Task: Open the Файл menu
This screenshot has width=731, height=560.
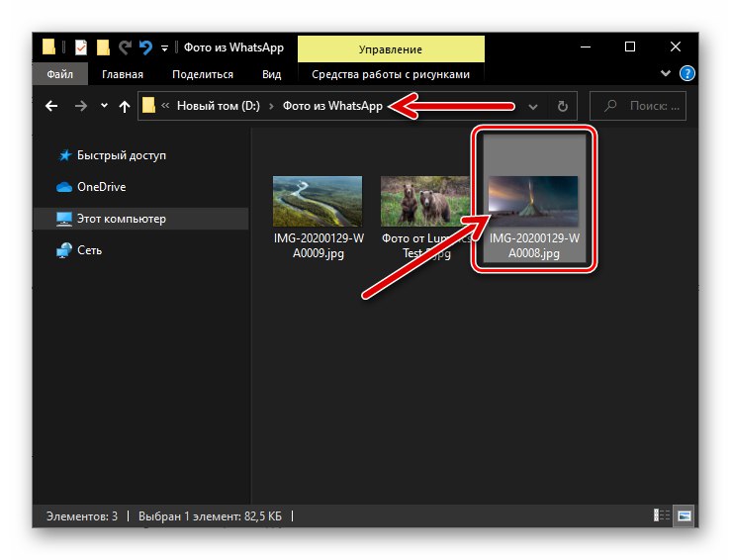Action: click(x=60, y=74)
